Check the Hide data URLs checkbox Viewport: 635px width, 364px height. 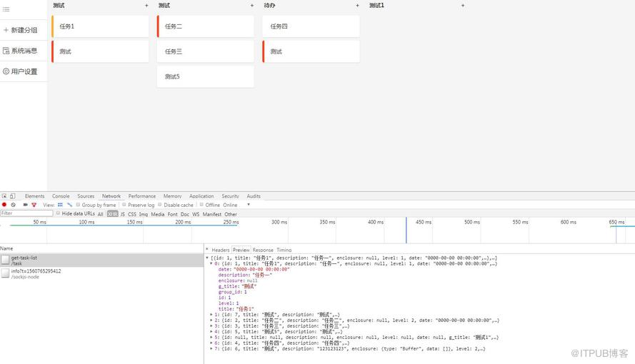58,213
